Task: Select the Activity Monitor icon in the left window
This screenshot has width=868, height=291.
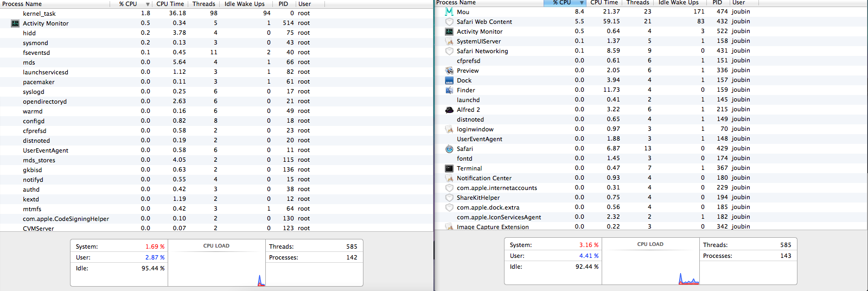Action: [15, 23]
